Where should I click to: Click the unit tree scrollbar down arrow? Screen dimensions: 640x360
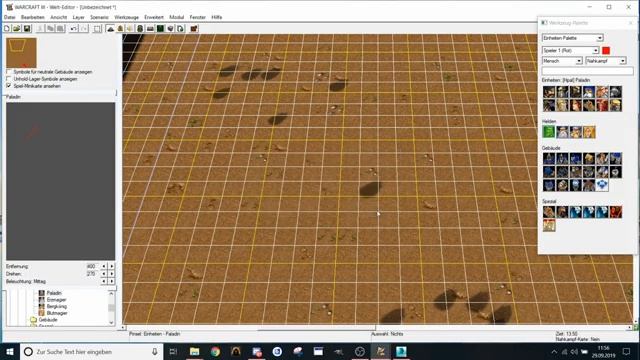click(111, 322)
